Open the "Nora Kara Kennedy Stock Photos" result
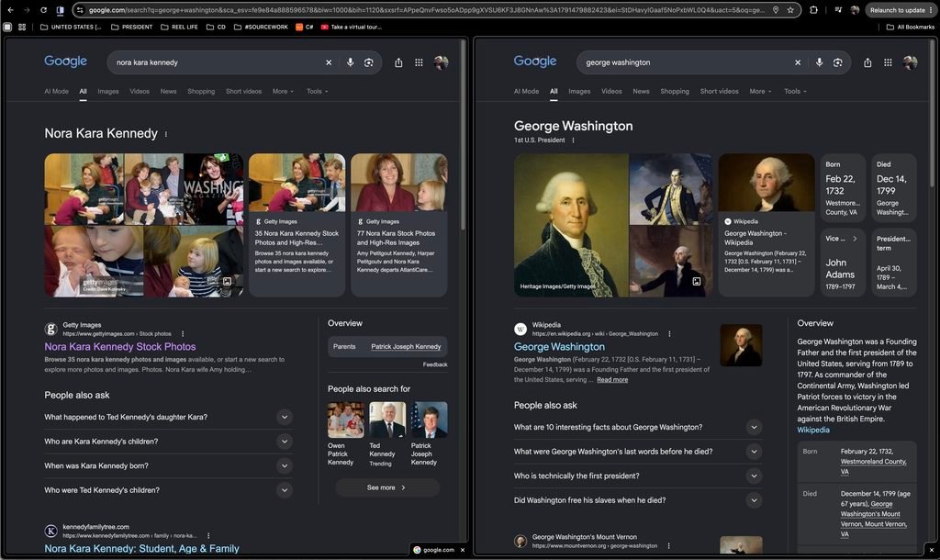This screenshot has height=560, width=940. tap(120, 346)
